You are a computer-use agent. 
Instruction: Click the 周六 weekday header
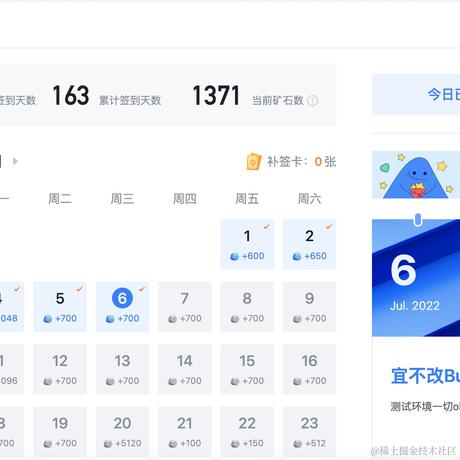pyautogui.click(x=309, y=199)
